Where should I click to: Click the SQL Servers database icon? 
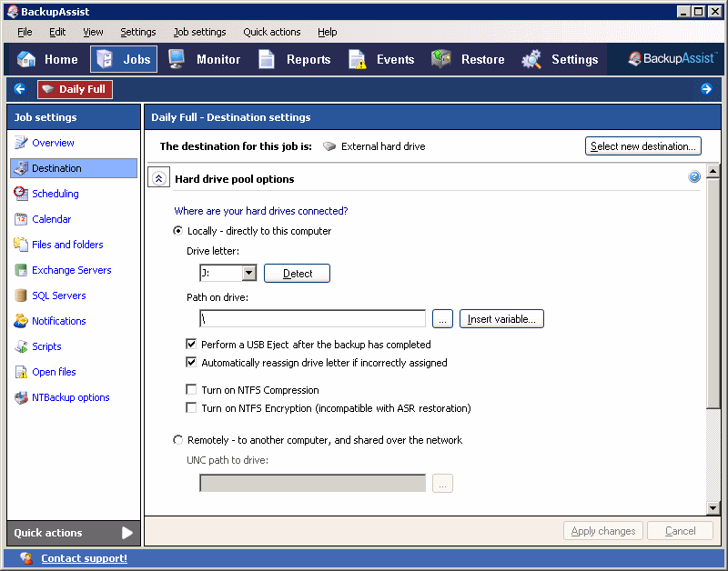click(x=21, y=296)
